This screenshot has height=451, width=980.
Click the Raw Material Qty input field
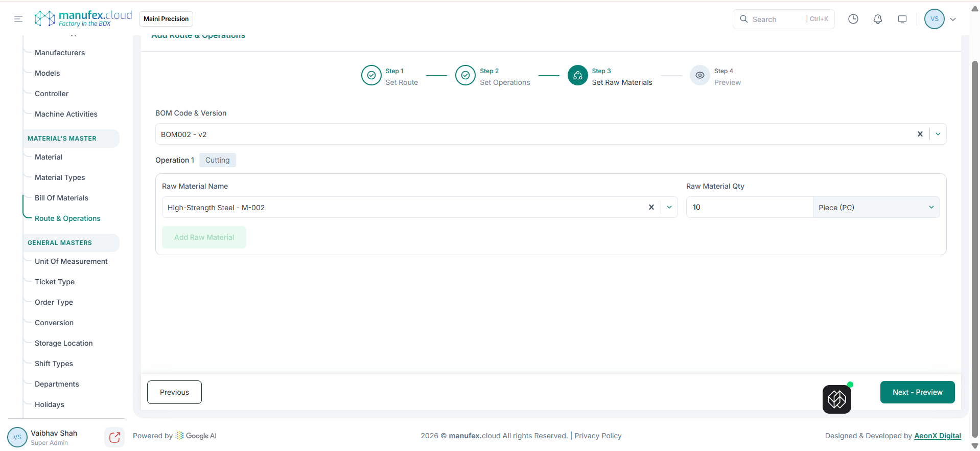[749, 207]
